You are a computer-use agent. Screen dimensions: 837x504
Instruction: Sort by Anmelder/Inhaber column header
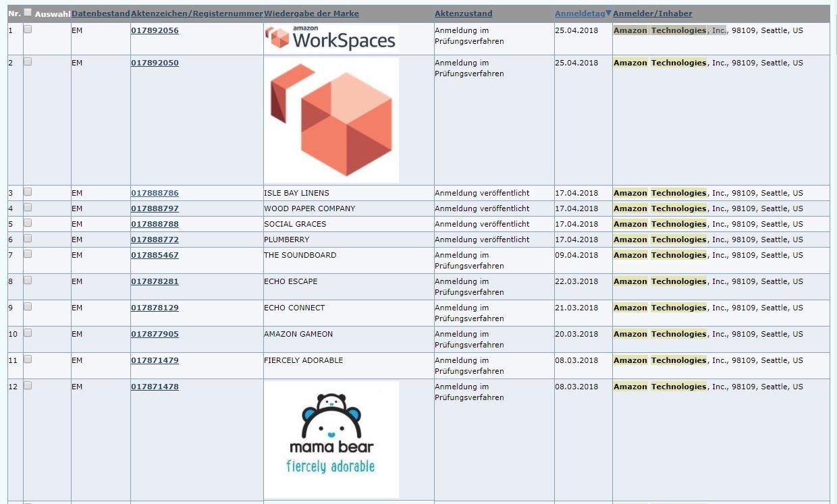point(652,13)
